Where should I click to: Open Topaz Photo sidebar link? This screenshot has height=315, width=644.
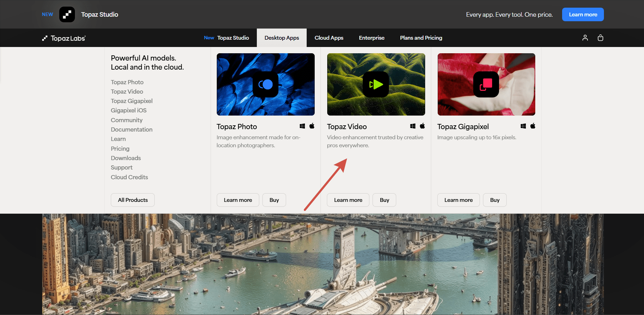127,82
